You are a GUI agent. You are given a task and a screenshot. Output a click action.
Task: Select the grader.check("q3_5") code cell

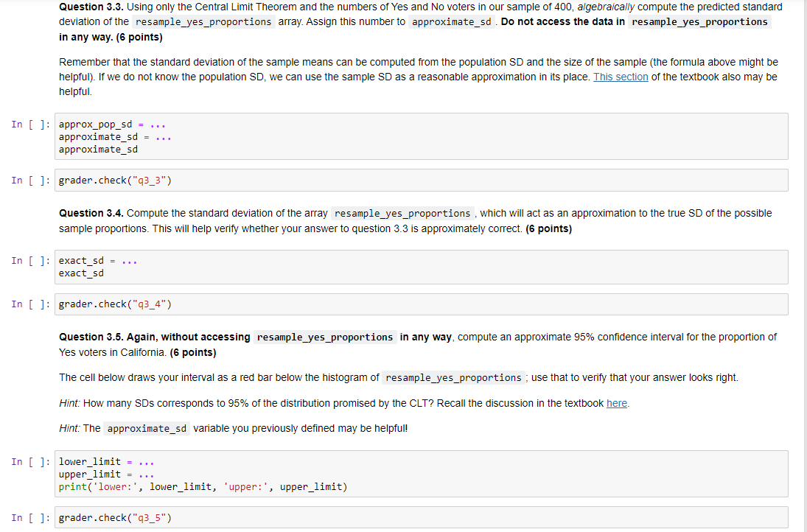[x=421, y=517]
